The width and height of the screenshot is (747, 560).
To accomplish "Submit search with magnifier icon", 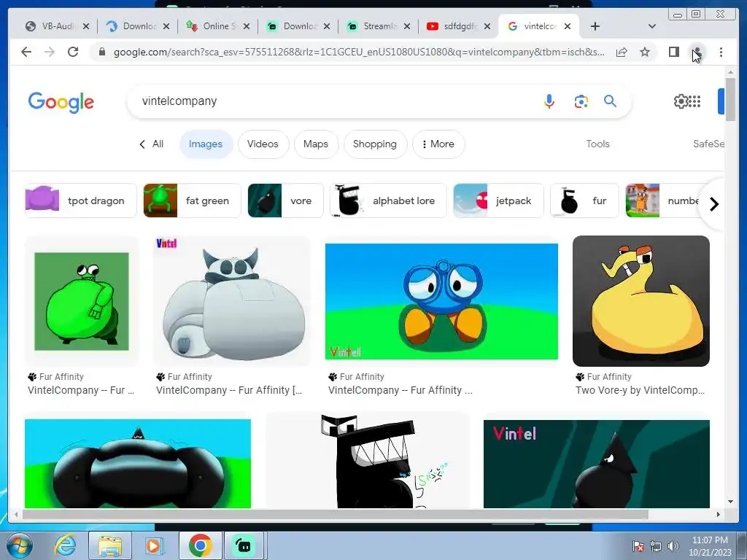I will click(611, 101).
